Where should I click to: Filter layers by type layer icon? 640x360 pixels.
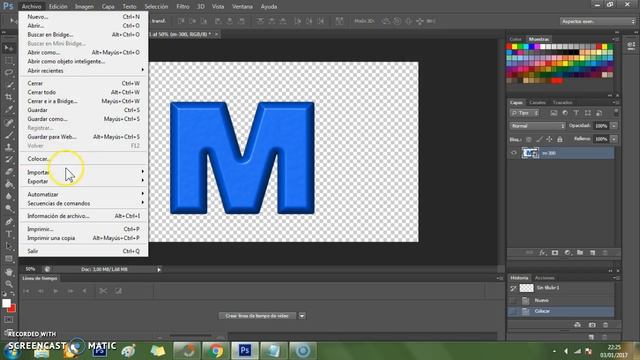coord(576,113)
